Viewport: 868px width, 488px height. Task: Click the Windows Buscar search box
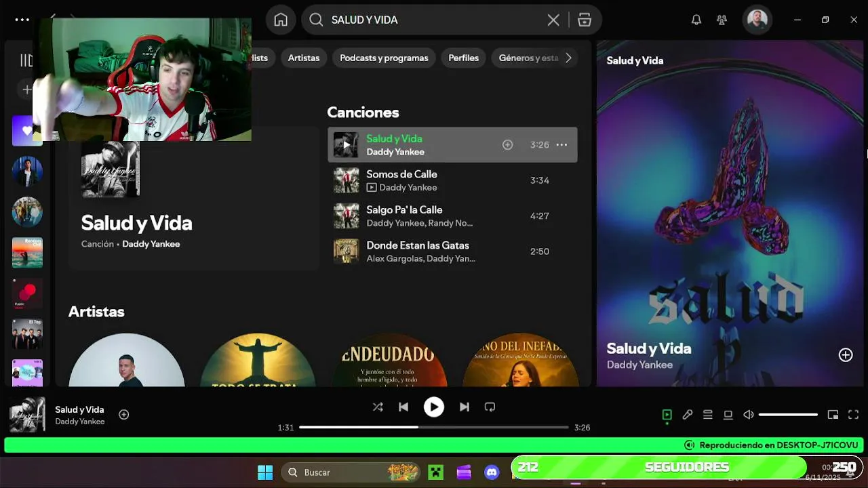tap(351, 472)
